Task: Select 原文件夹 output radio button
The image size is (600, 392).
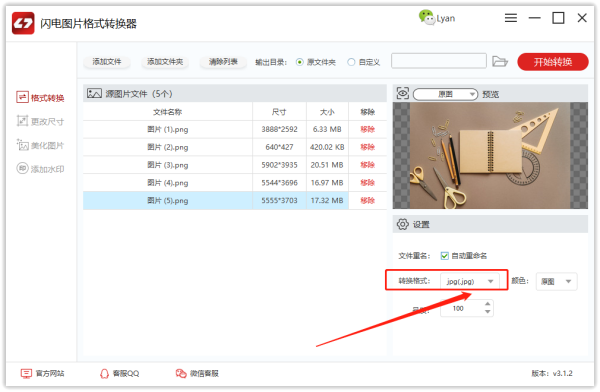Action: pyautogui.click(x=300, y=62)
